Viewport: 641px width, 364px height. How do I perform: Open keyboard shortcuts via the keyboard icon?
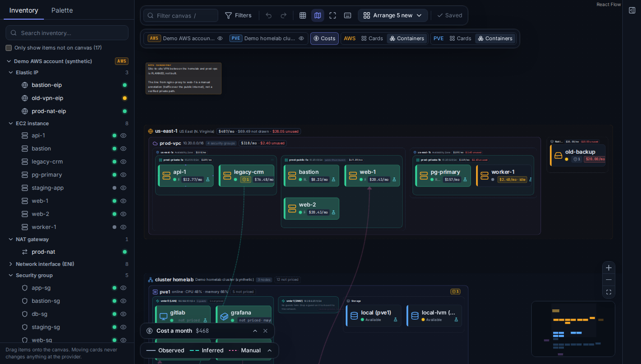click(348, 15)
